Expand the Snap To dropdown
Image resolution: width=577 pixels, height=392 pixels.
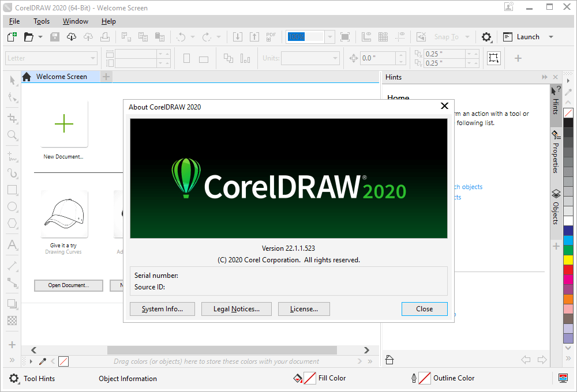click(x=467, y=37)
